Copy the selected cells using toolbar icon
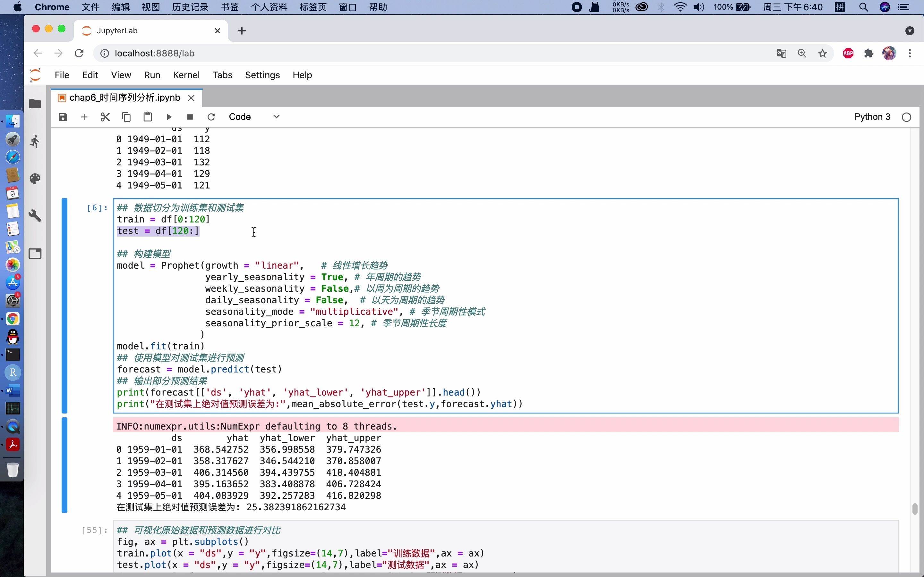The width and height of the screenshot is (924, 577). point(126,117)
